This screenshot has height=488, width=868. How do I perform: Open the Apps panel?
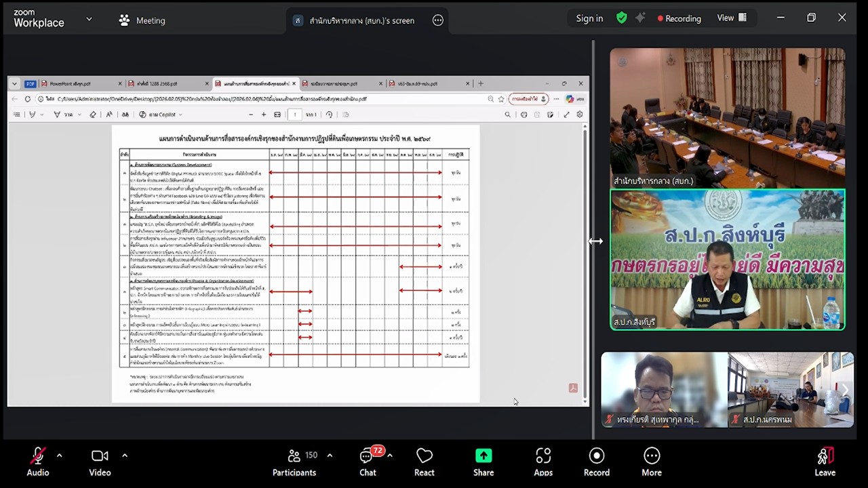point(543,461)
